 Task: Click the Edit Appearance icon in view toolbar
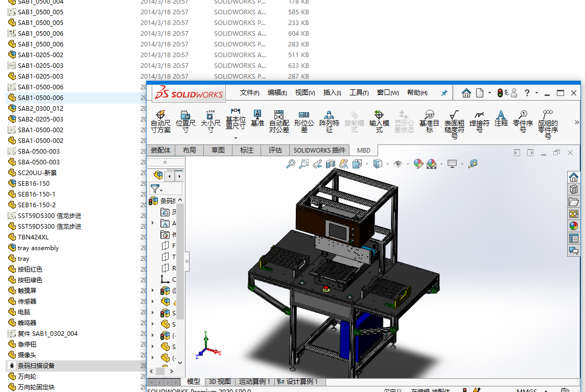pyautogui.click(x=418, y=164)
